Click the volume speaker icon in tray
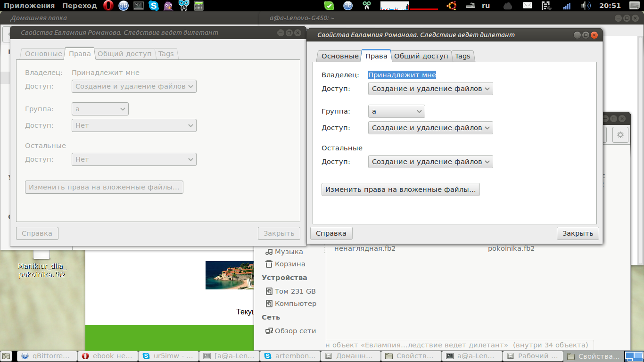This screenshot has width=644, height=362. tap(586, 6)
